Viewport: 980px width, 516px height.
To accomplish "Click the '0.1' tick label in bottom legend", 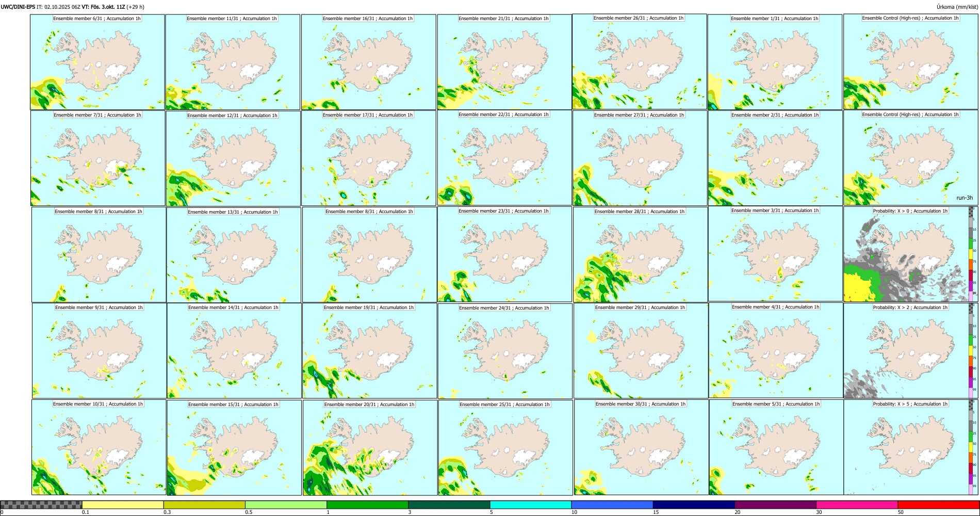I will click(x=86, y=512).
